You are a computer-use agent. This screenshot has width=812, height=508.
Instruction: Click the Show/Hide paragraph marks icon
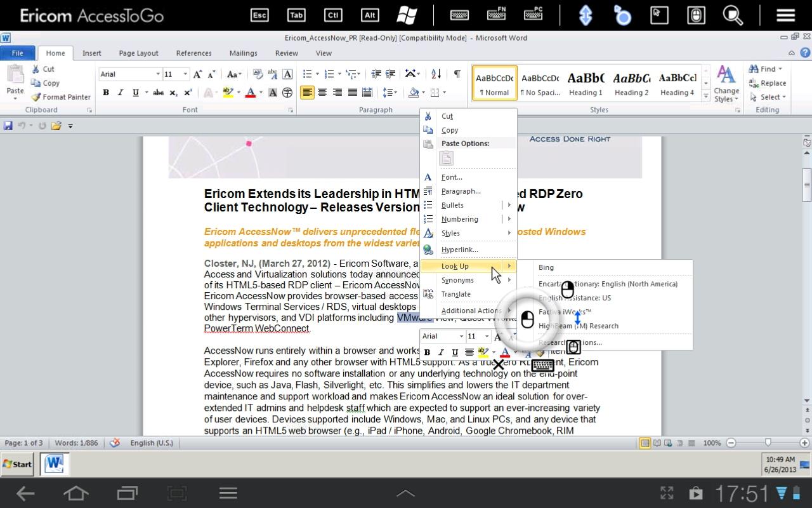pyautogui.click(x=457, y=74)
